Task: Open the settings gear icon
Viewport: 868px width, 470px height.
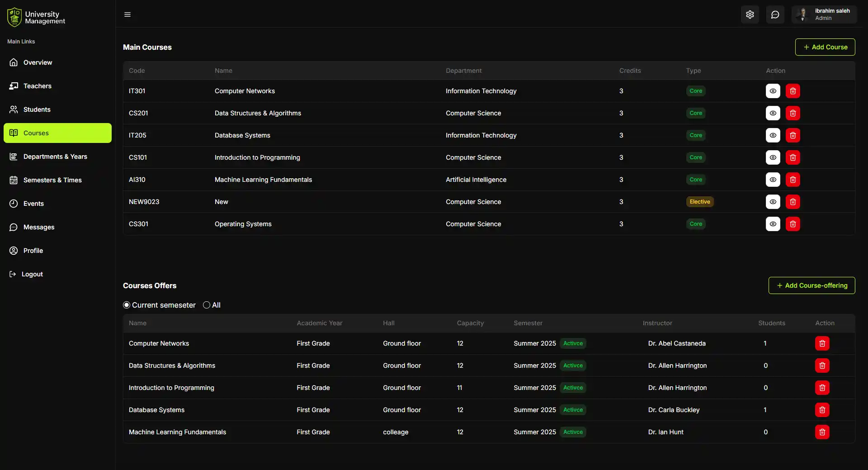Action: click(750, 14)
